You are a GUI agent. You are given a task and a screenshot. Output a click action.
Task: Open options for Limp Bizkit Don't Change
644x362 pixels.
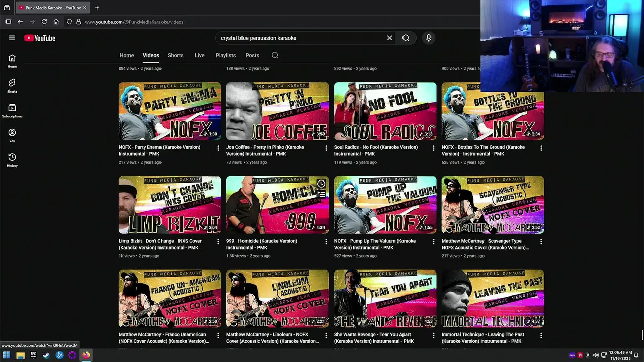tap(218, 242)
